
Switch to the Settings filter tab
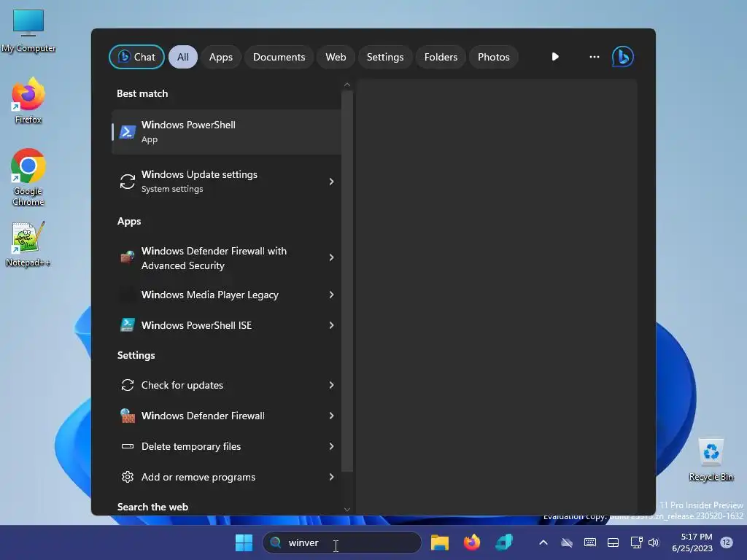pyautogui.click(x=385, y=57)
